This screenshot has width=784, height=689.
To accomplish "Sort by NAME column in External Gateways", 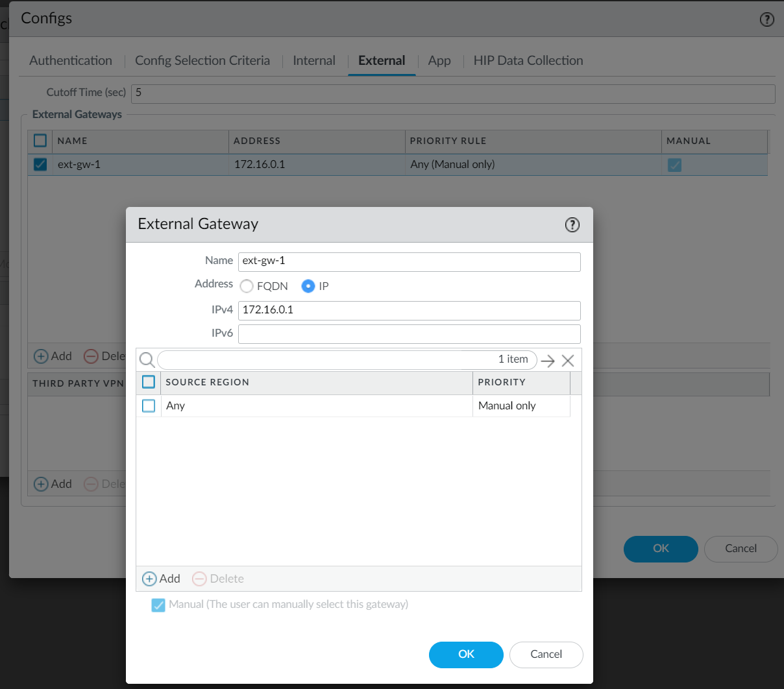I will (141, 141).
